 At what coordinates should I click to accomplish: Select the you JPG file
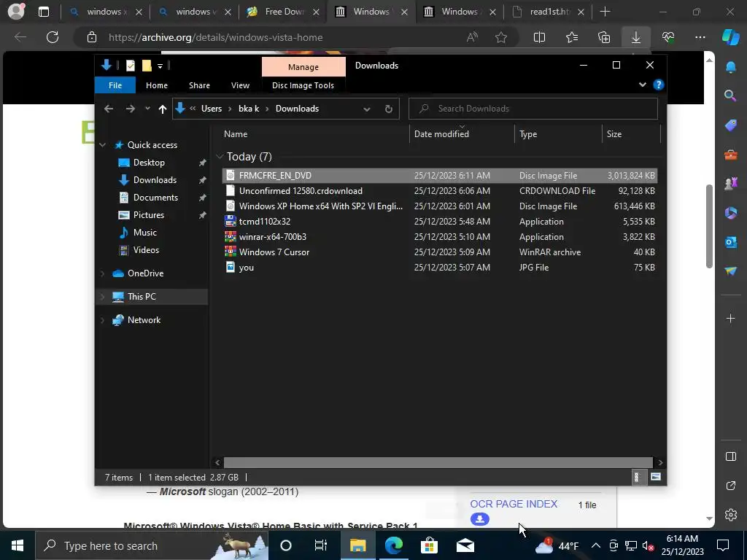[x=439, y=267]
